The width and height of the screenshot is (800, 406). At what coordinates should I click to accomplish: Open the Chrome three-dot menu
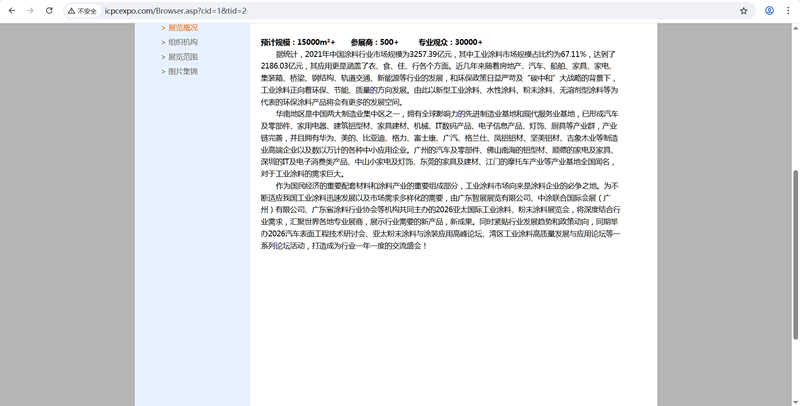click(x=789, y=10)
